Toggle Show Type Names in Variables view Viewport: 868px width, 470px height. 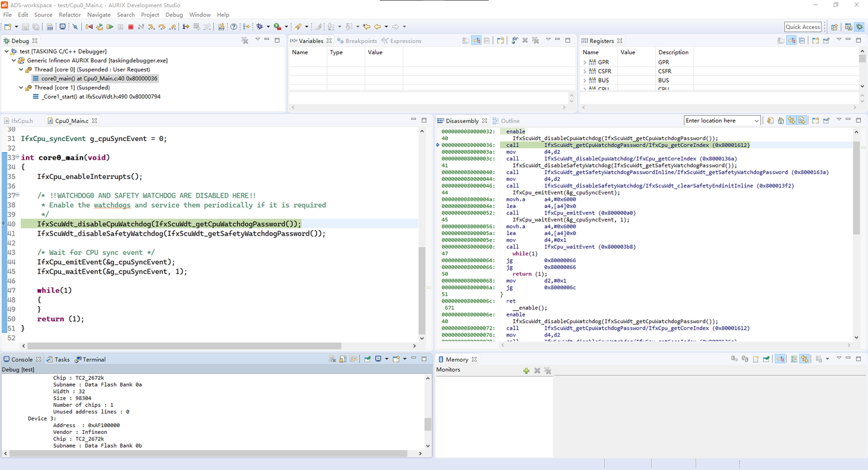pyautogui.click(x=466, y=40)
